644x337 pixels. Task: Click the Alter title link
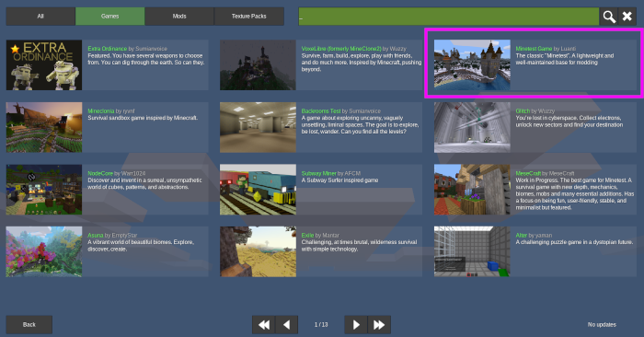[522, 236]
